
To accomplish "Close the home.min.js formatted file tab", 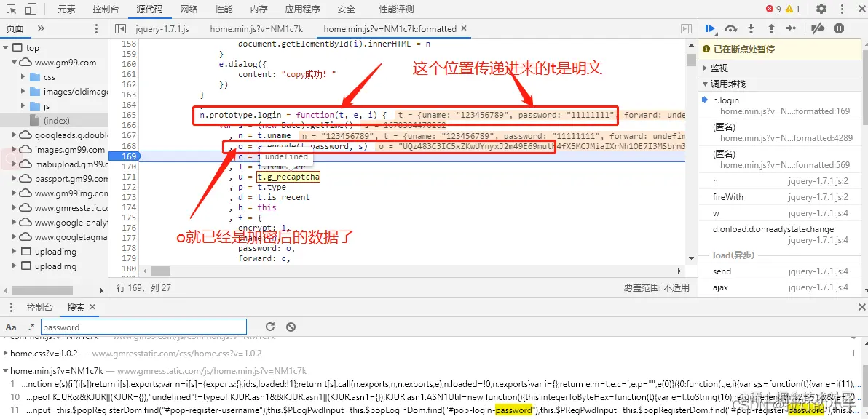I will pyautogui.click(x=464, y=28).
